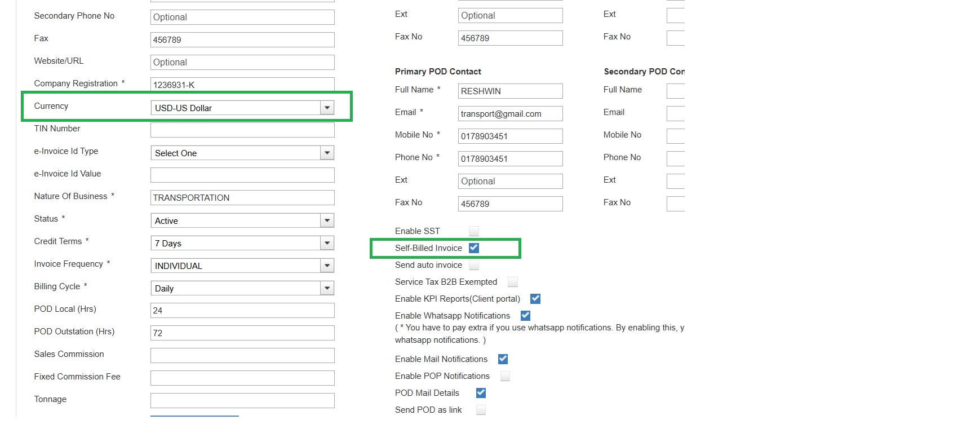Focus the Sales Commission input
The image size is (980, 446).
point(242,355)
